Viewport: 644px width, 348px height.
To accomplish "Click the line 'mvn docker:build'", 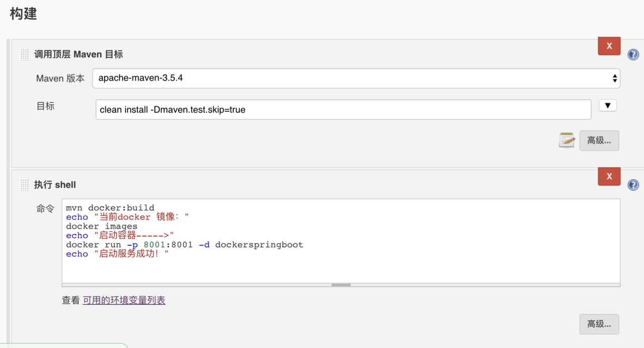I will [x=110, y=207].
